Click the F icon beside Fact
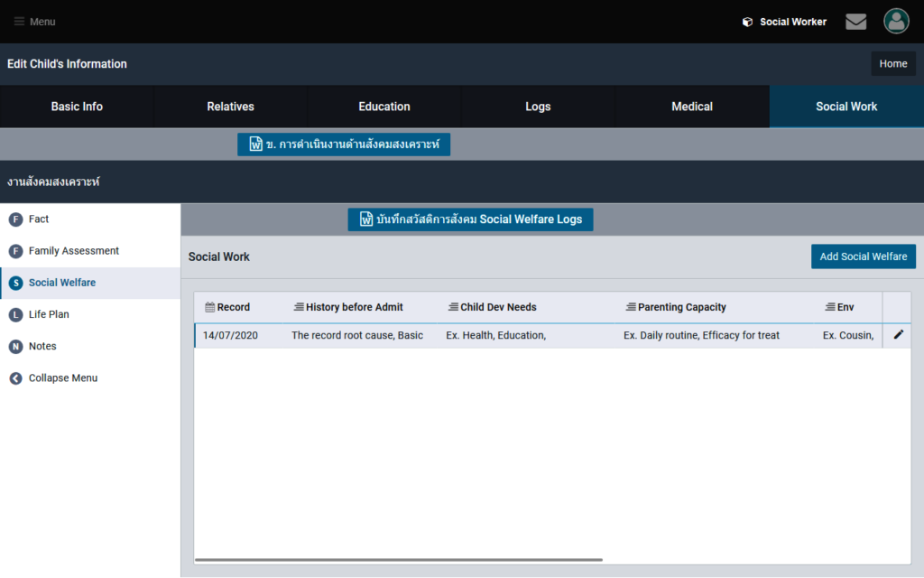Viewport: 924px width, 578px height. click(x=15, y=219)
